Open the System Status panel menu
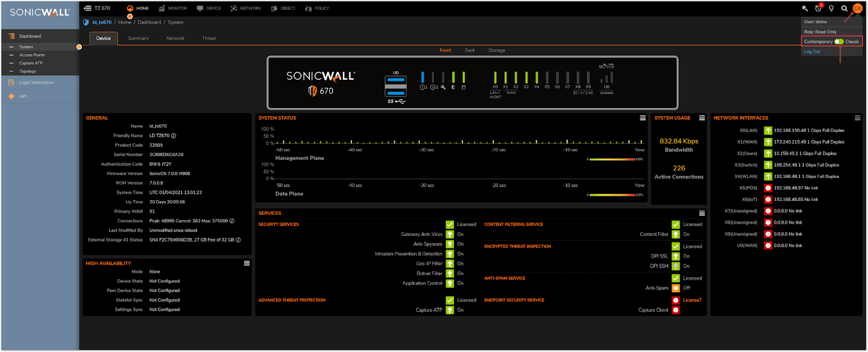This screenshot has width=868, height=352. click(643, 118)
